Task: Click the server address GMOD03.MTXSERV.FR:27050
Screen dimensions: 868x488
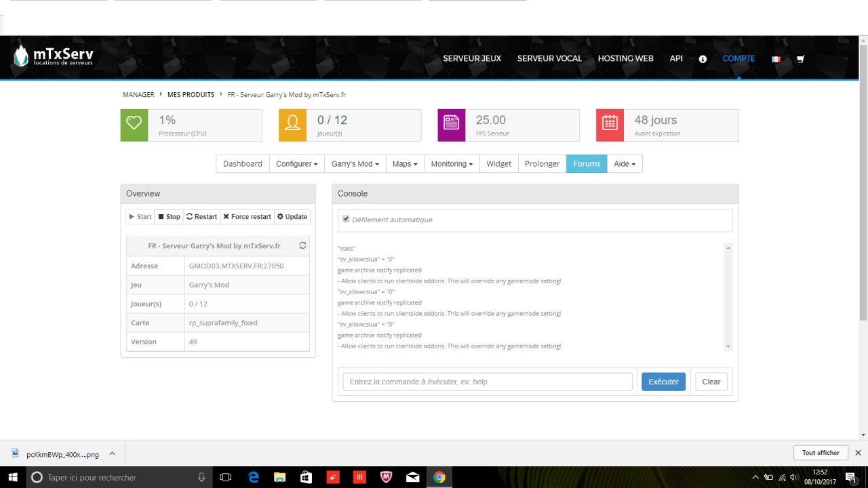Action: 236,266
